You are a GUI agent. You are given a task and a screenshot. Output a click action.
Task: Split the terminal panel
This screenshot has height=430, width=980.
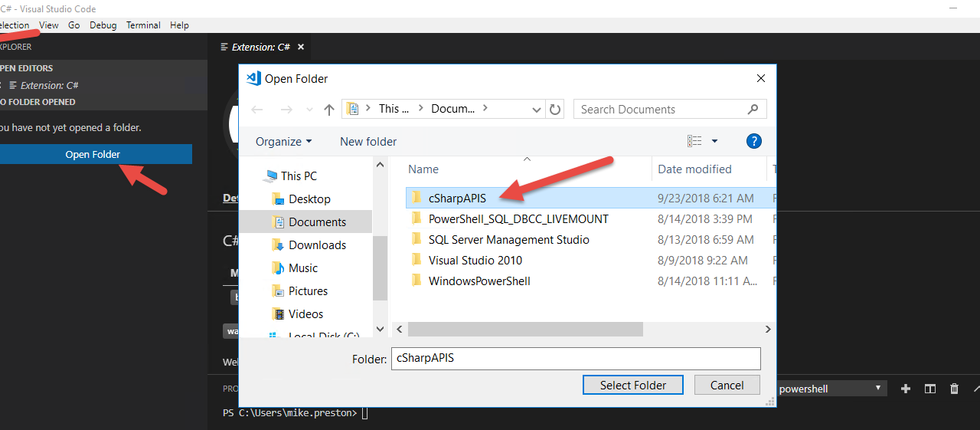tap(930, 389)
